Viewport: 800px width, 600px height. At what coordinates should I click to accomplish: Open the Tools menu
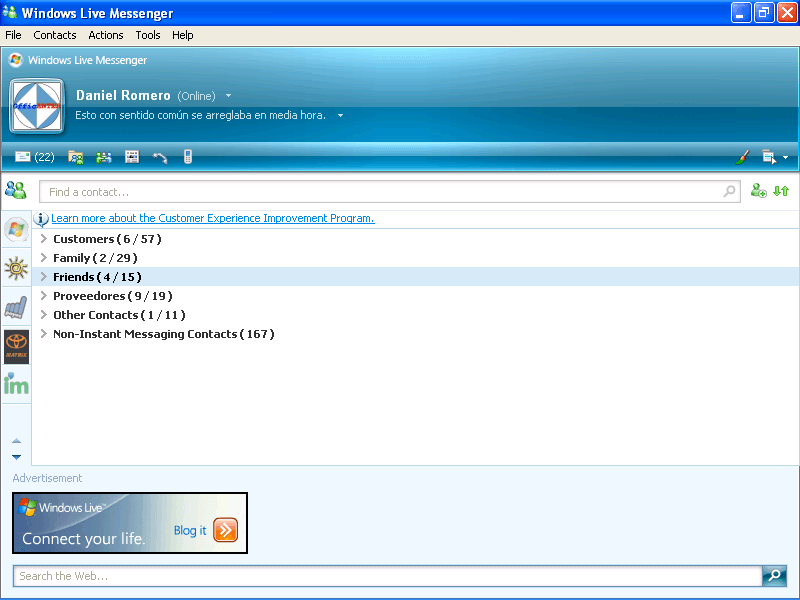point(147,35)
